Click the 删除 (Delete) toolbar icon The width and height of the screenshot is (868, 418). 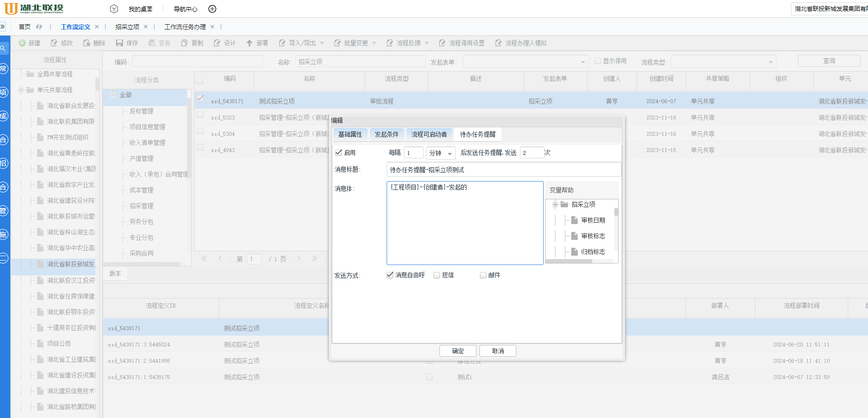87,43
